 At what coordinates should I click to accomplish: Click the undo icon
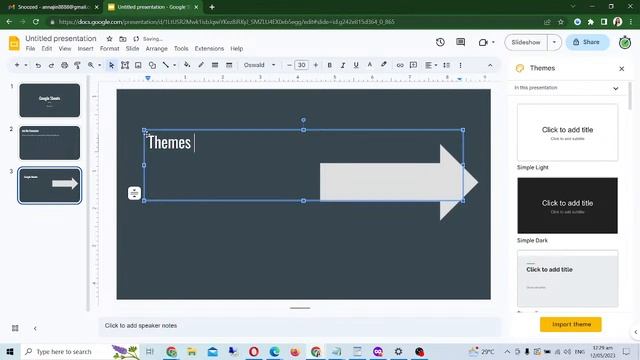(x=38, y=65)
